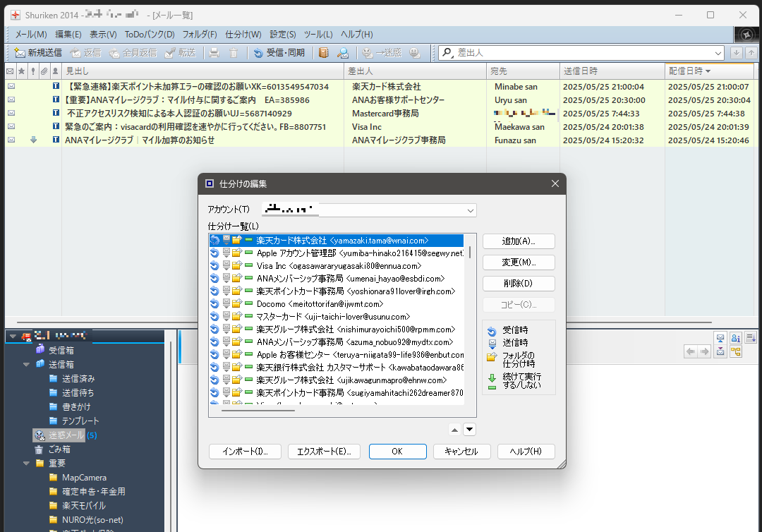This screenshot has height=532, width=762.
Task: Click the sender info person icon
Action: (736, 338)
